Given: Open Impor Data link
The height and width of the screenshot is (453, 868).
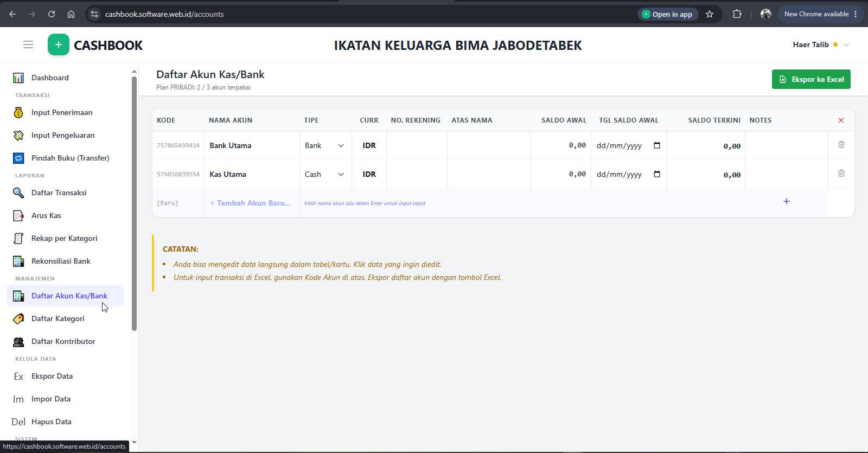Looking at the screenshot, I should click(65, 399).
